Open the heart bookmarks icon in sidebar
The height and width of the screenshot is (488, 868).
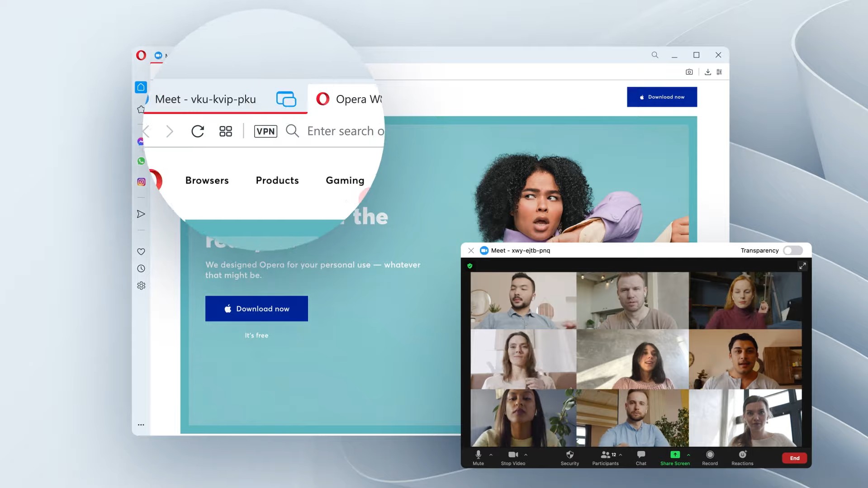tap(141, 251)
